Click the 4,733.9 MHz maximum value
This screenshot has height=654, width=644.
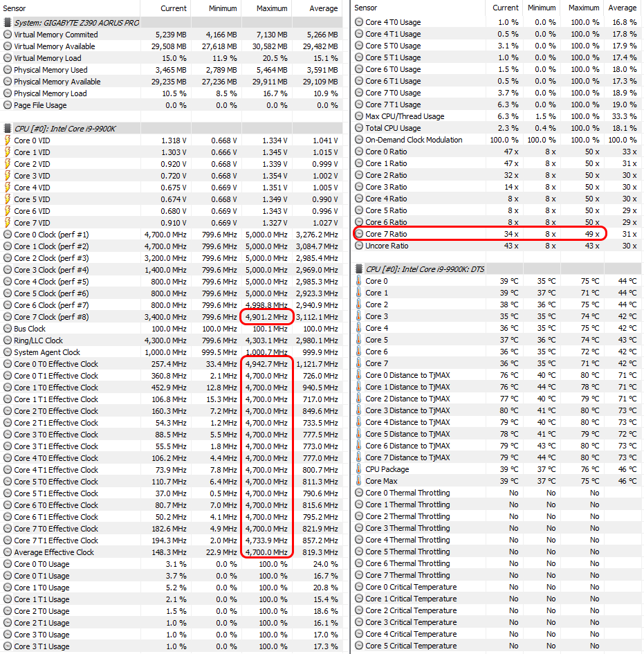pyautogui.click(x=266, y=540)
